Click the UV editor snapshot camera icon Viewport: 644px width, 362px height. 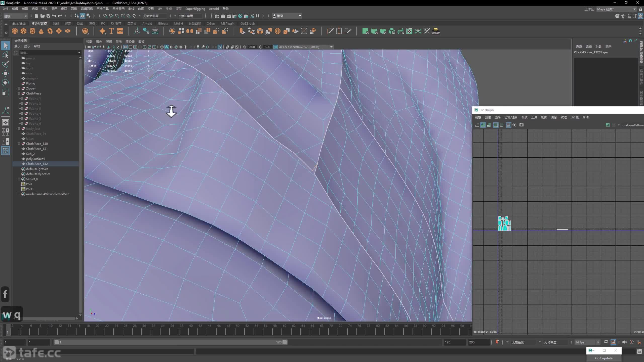click(x=521, y=125)
